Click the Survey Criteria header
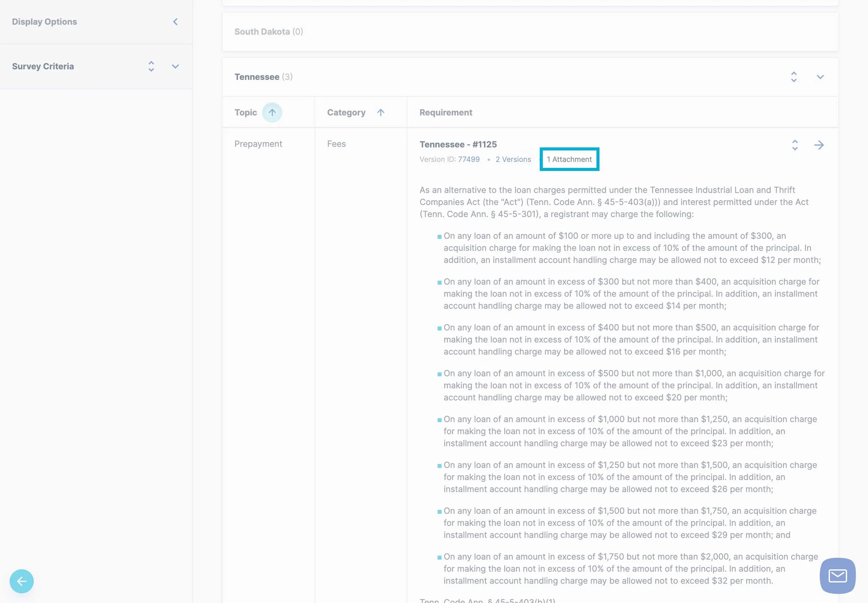This screenshot has height=603, width=868. point(43,66)
